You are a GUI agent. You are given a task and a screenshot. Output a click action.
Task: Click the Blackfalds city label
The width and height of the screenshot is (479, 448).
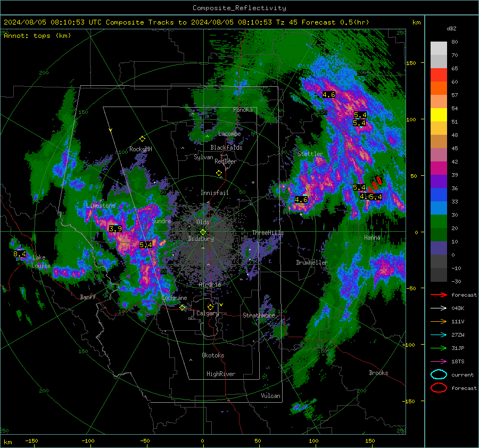(226, 148)
